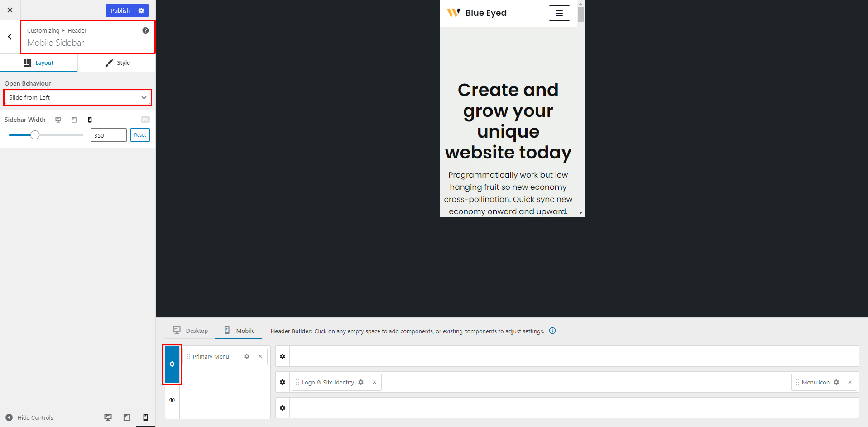
Task: Switch to the Style tab
Action: [117, 63]
